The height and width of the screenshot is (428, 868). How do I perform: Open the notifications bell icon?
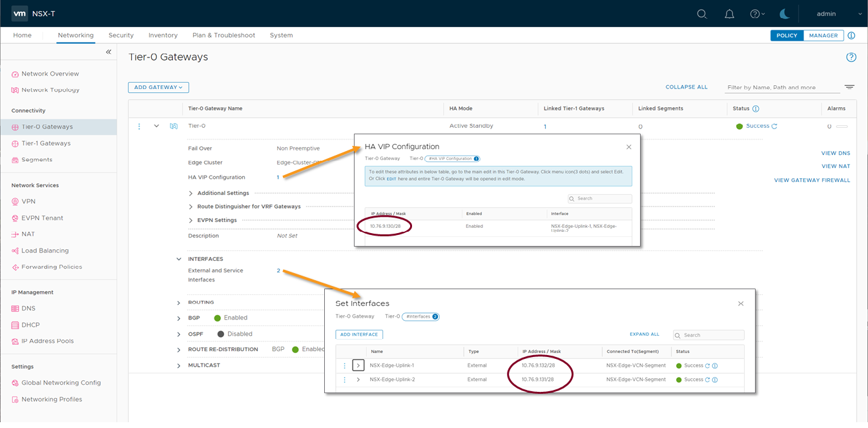coord(729,14)
